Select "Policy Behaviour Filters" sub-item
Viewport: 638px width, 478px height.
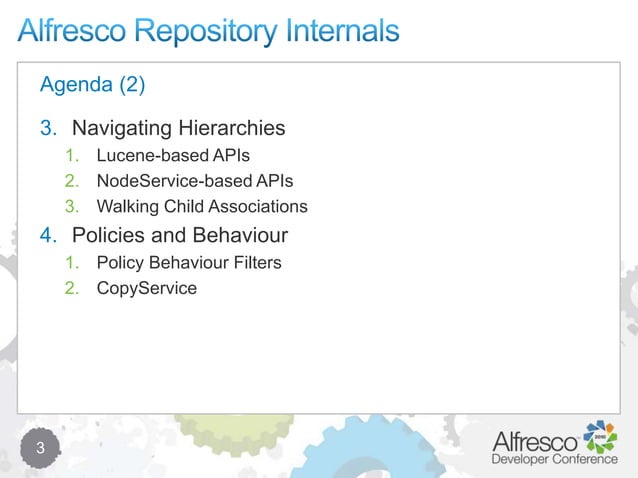coord(189,263)
